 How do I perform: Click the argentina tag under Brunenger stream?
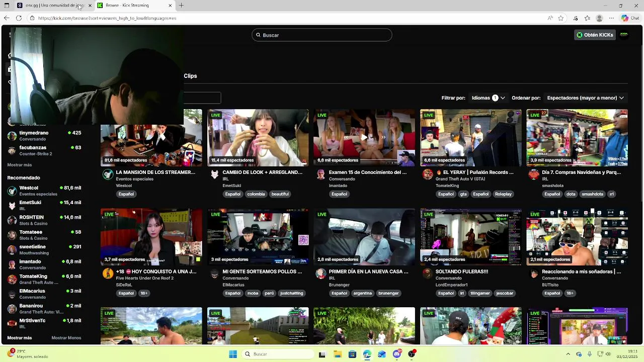coord(362,293)
